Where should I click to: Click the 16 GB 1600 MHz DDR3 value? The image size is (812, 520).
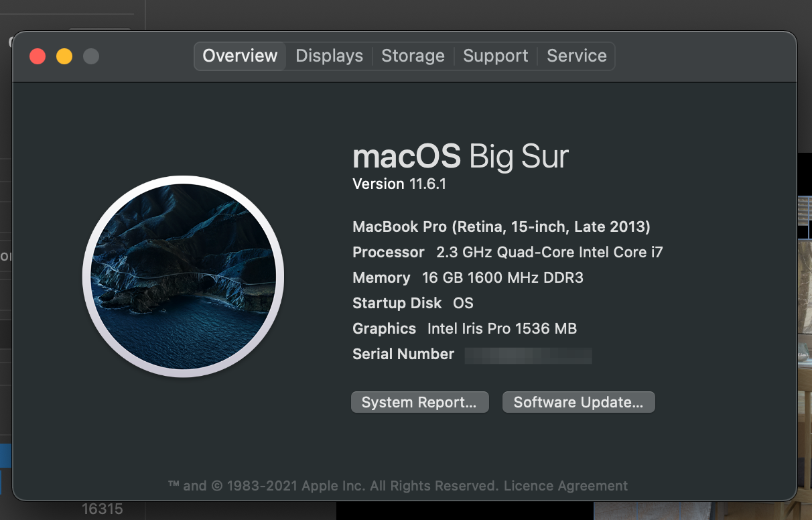pyautogui.click(x=502, y=278)
